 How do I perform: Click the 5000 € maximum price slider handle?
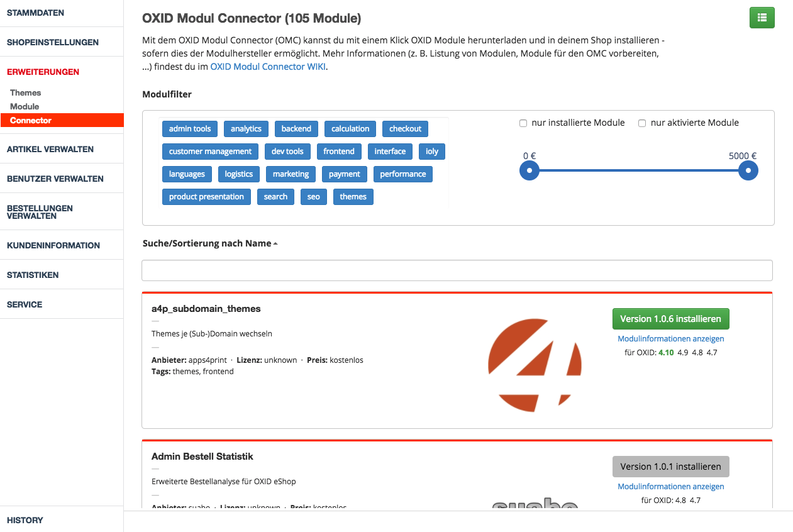(x=748, y=170)
